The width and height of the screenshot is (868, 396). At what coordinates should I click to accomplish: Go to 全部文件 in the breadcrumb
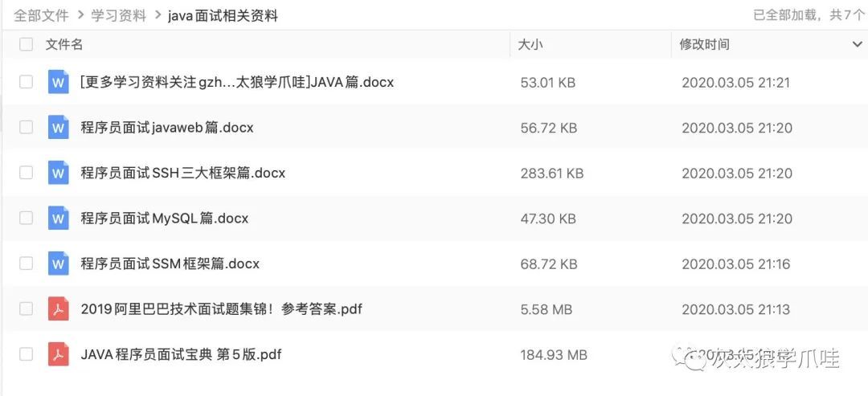click(x=41, y=15)
